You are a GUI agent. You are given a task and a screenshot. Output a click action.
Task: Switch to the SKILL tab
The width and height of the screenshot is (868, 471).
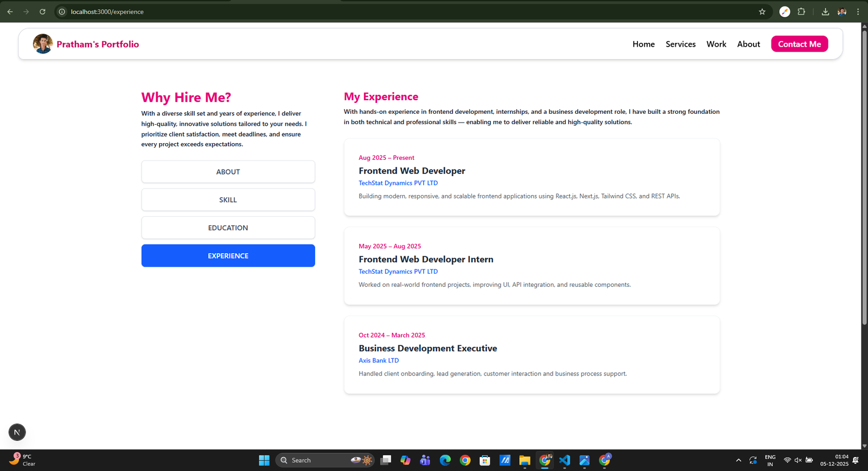point(228,200)
